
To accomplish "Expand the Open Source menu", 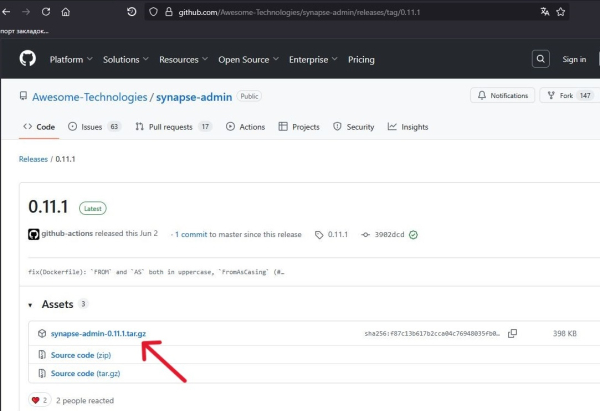I will pos(248,60).
